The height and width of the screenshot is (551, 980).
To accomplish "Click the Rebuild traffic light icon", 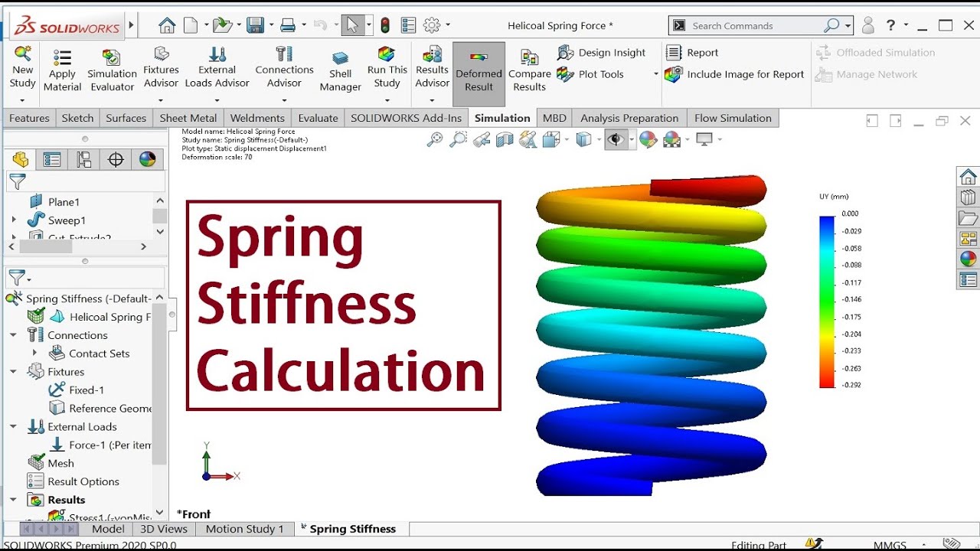I will click(385, 25).
